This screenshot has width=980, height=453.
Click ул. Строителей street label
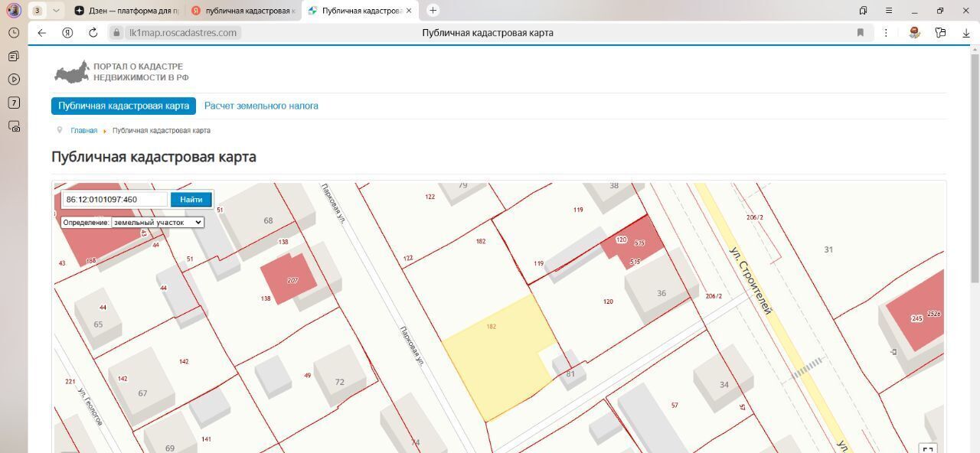point(750,281)
